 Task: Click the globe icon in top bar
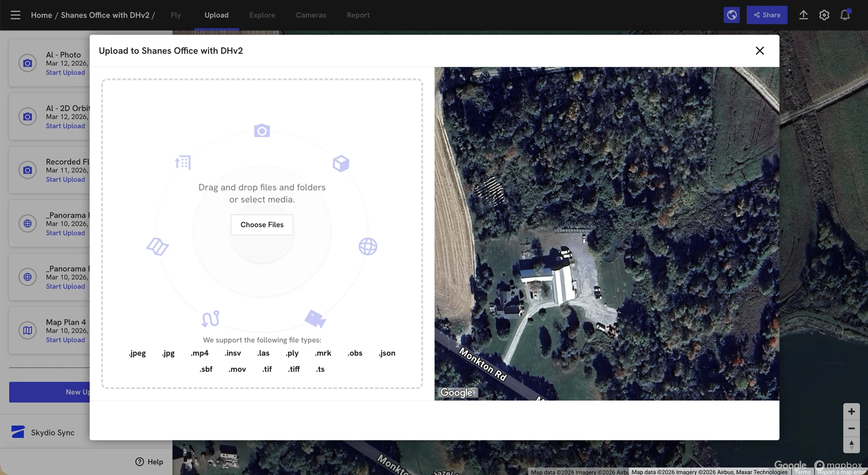pos(731,15)
